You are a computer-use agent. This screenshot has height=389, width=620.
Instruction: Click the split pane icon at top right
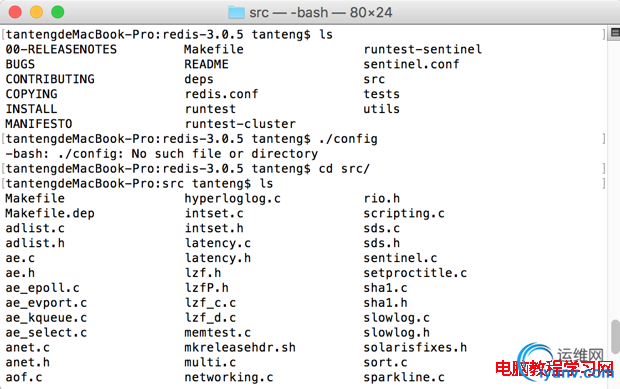click(x=615, y=32)
